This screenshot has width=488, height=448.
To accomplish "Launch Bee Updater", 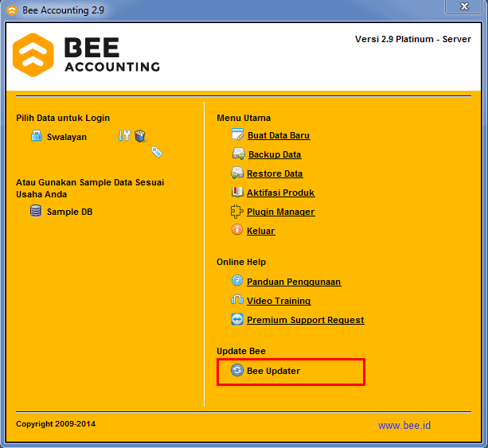I will click(273, 371).
